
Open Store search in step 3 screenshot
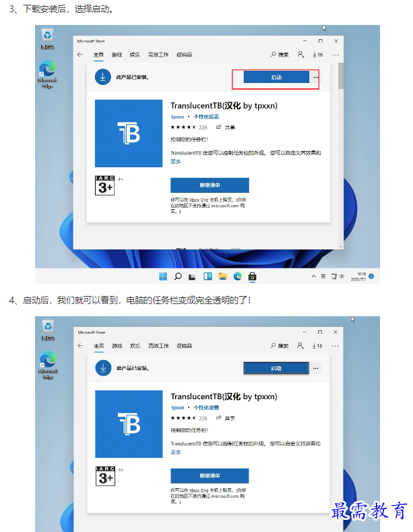280,55
